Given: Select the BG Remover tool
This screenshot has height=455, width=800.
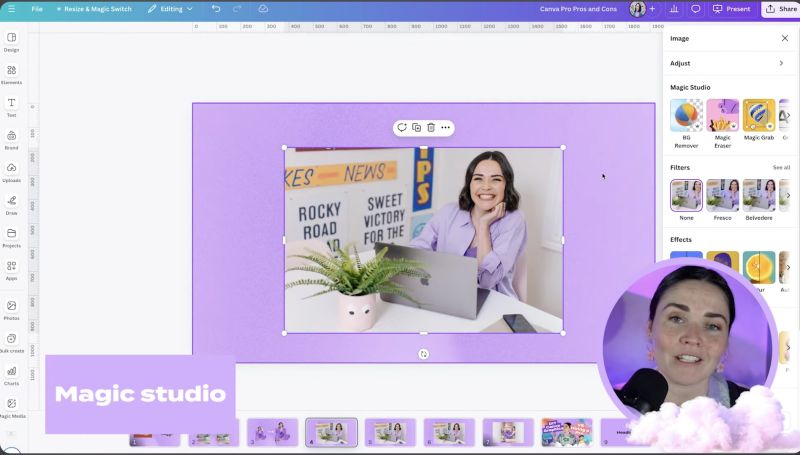Looking at the screenshot, I should click(x=686, y=123).
